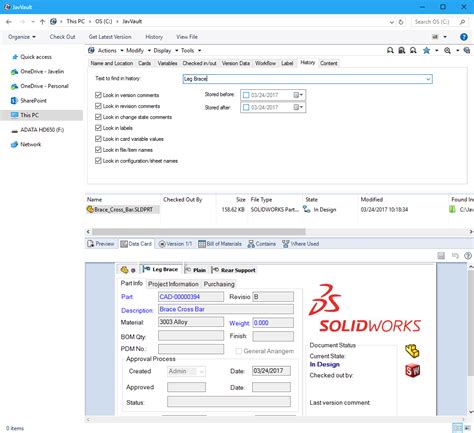Click the undo icon above data card
Screen dimensions: 474x433
tap(455, 255)
